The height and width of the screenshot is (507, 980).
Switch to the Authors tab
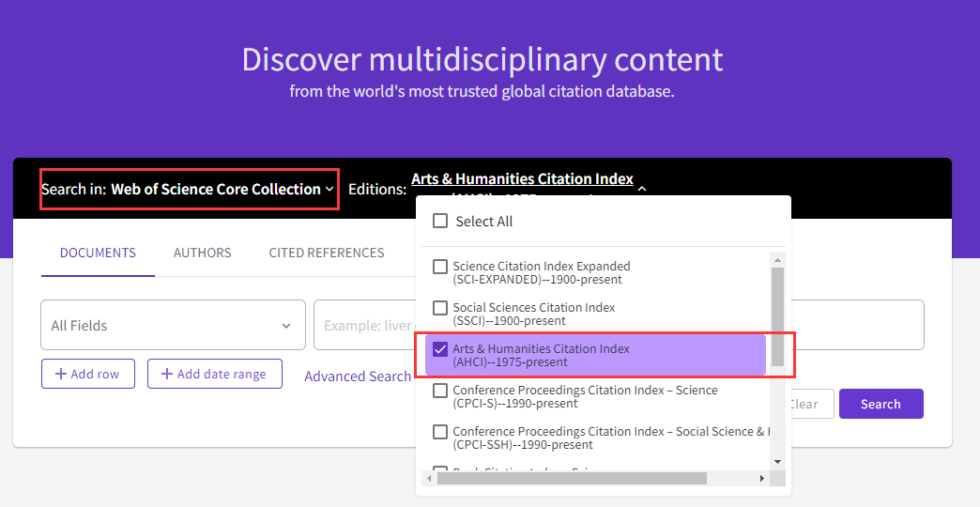(x=202, y=253)
